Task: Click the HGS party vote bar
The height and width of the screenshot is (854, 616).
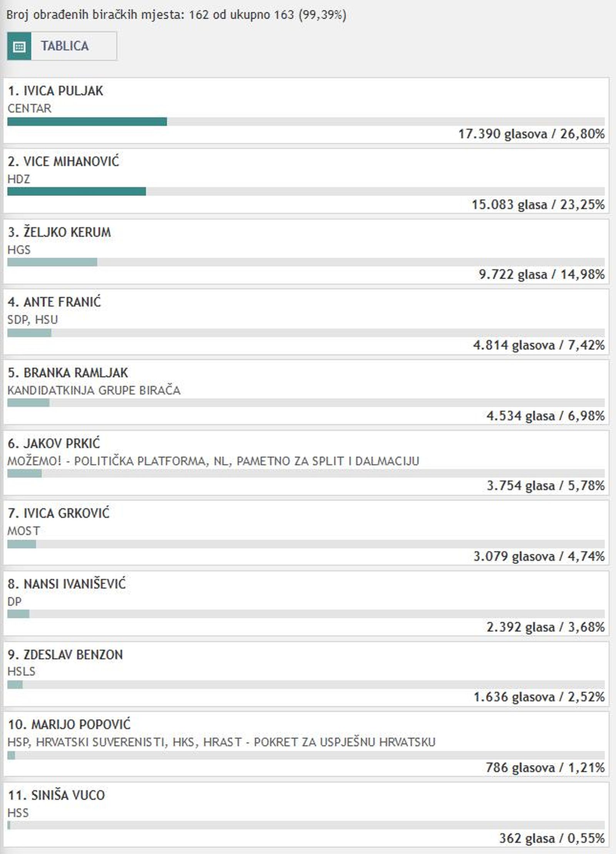Action: tap(306, 262)
